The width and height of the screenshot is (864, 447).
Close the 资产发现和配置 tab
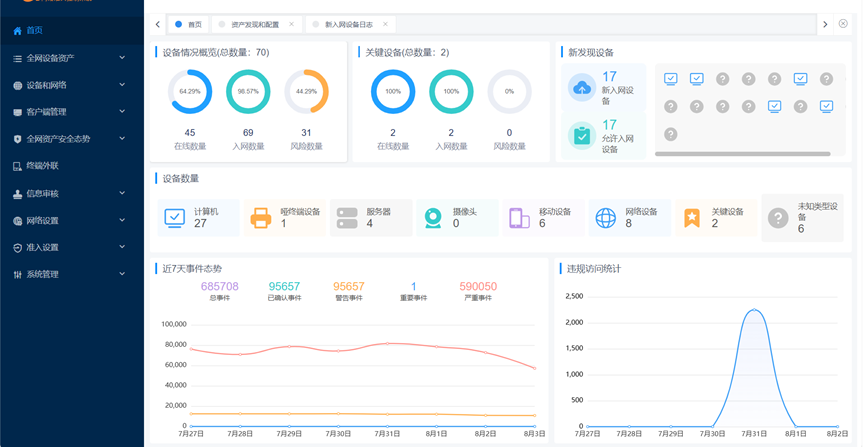tap(291, 24)
